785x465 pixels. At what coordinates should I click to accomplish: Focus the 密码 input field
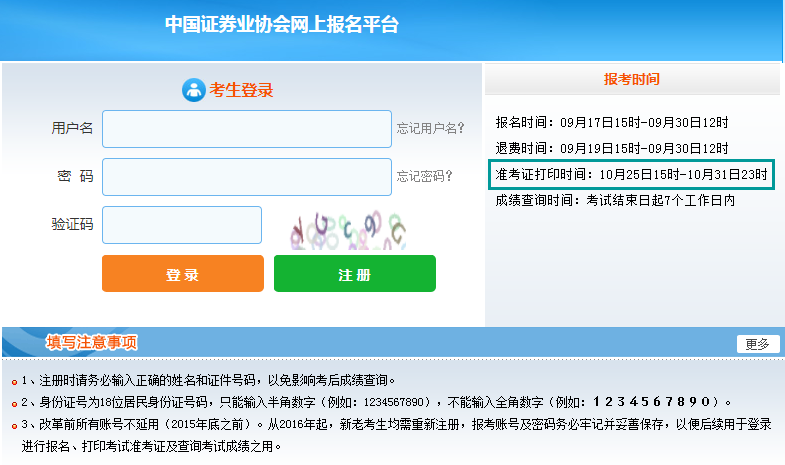pos(247,177)
